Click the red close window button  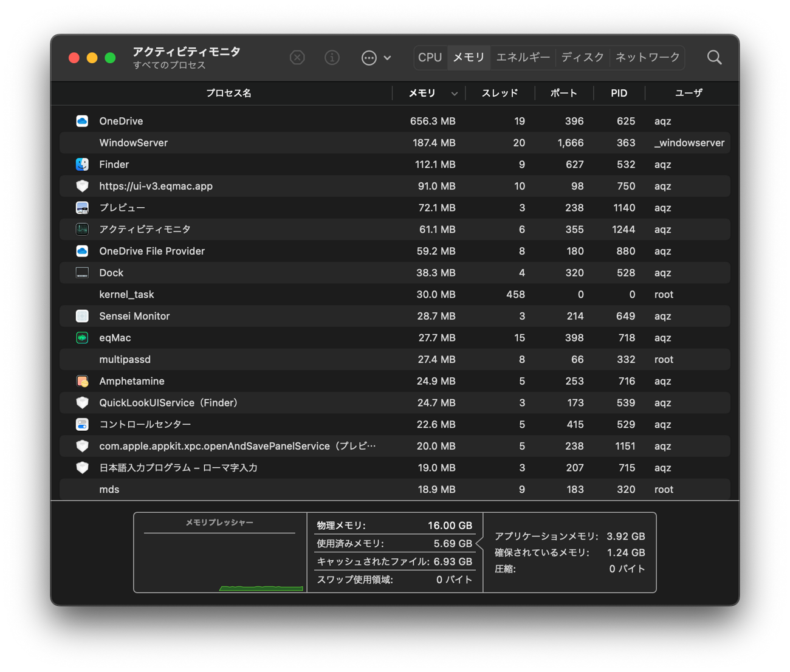pyautogui.click(x=74, y=58)
